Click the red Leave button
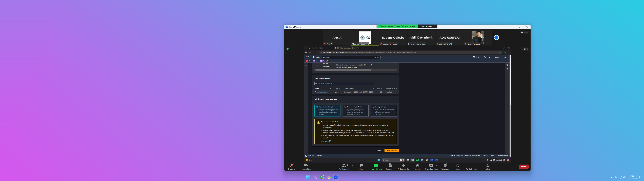Screen dimensions: 644x181 524,167
